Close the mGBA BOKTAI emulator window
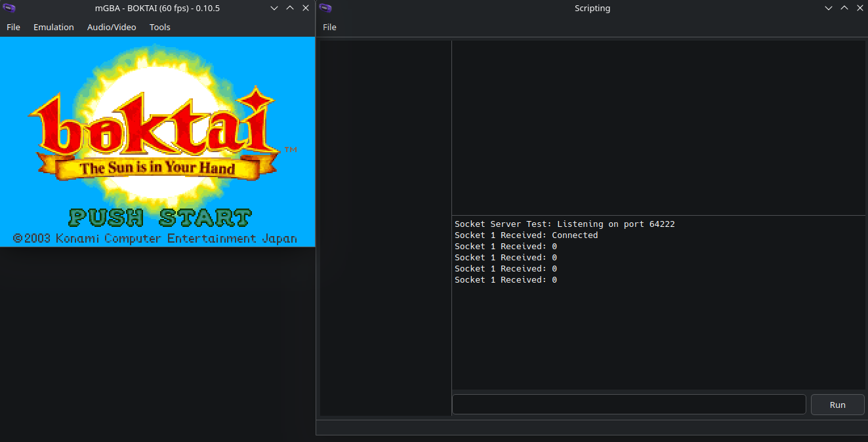The width and height of the screenshot is (868, 442). point(306,9)
